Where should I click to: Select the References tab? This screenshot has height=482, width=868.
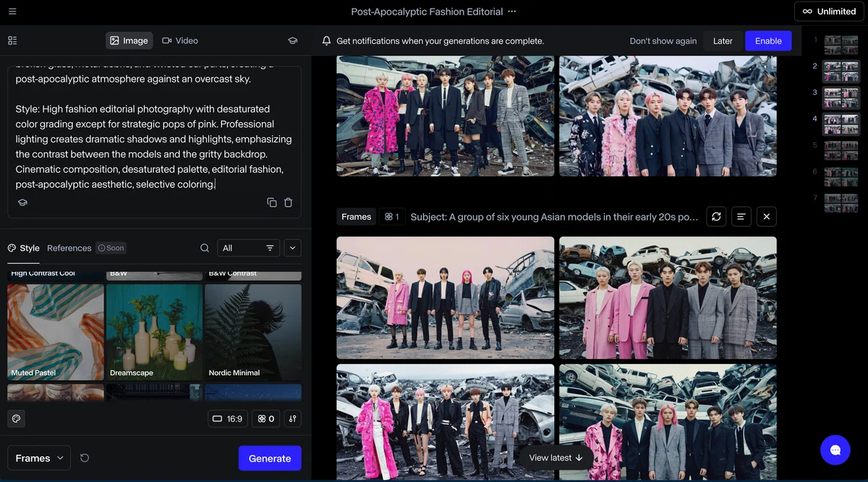point(69,248)
